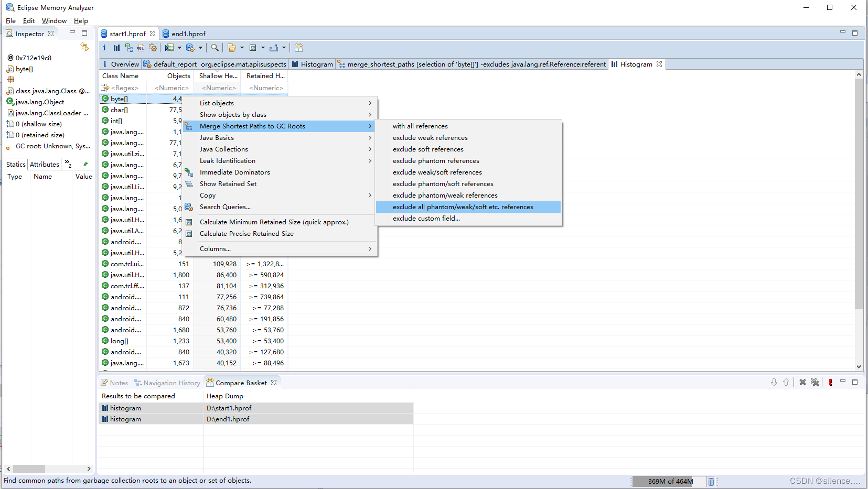Choose 'exclude soft references' option
868x489 pixels.
(468, 149)
